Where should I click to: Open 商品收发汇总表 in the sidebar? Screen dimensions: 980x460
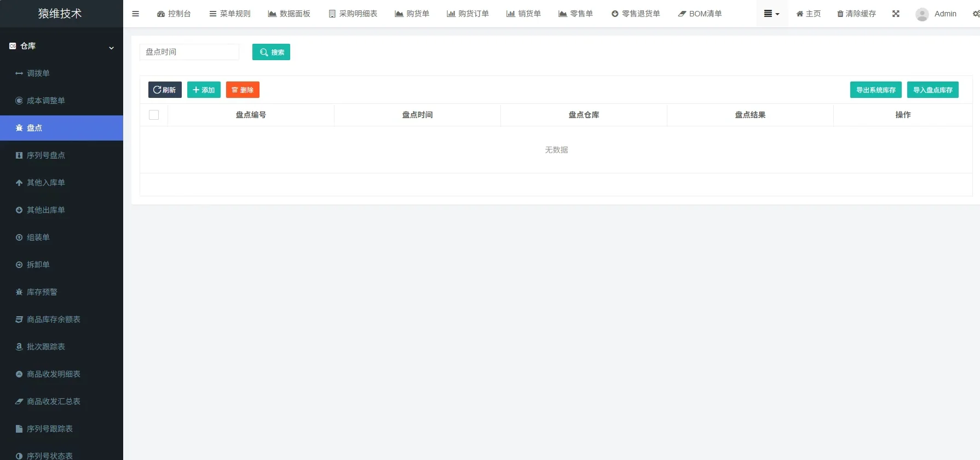pos(61,401)
